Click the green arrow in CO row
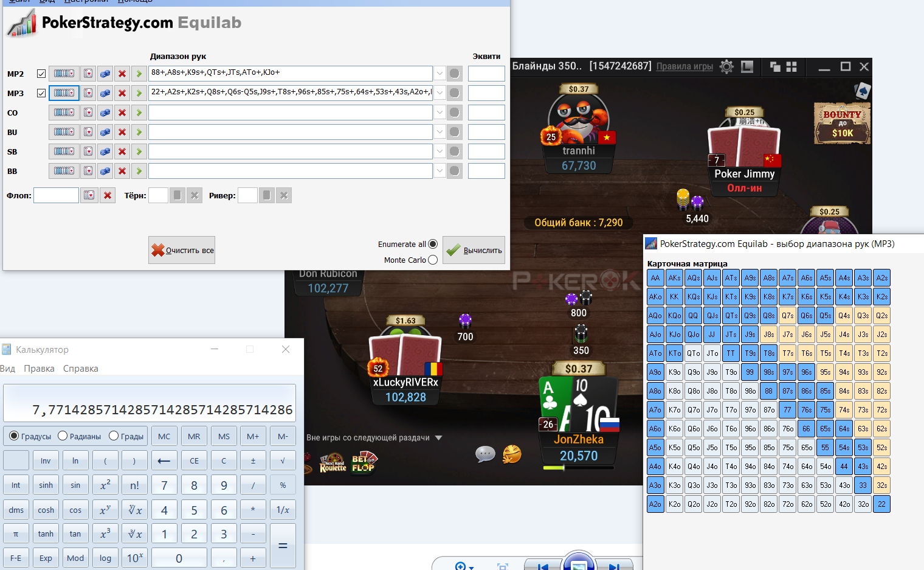Viewport: 924px width, 570px height. coord(139,113)
